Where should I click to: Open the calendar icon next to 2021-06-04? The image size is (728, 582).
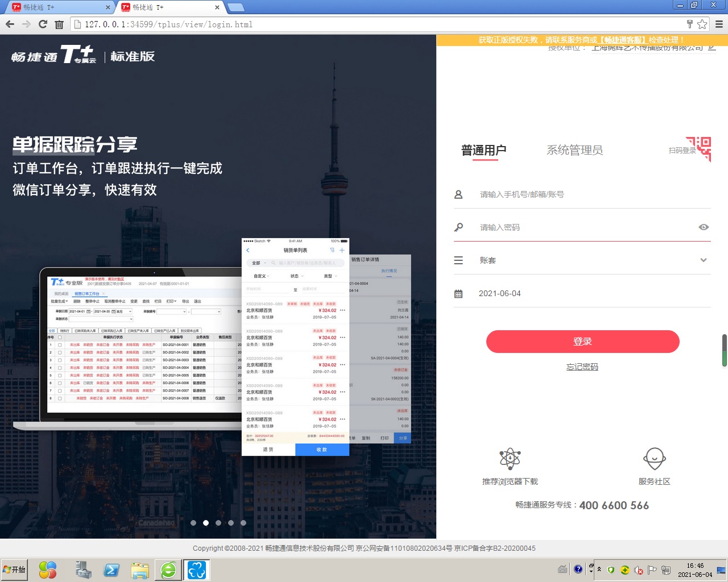458,294
